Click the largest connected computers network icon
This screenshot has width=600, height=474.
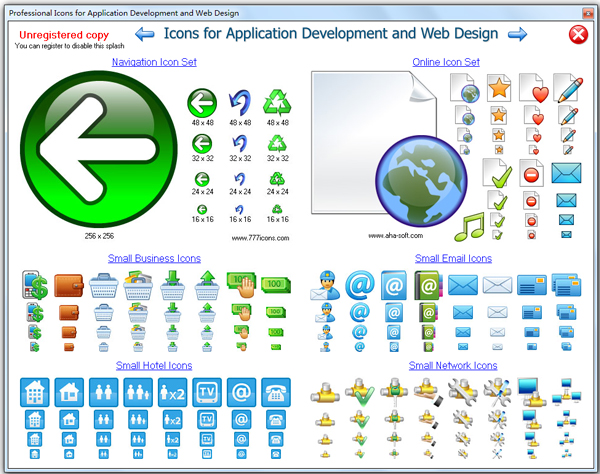(566, 393)
